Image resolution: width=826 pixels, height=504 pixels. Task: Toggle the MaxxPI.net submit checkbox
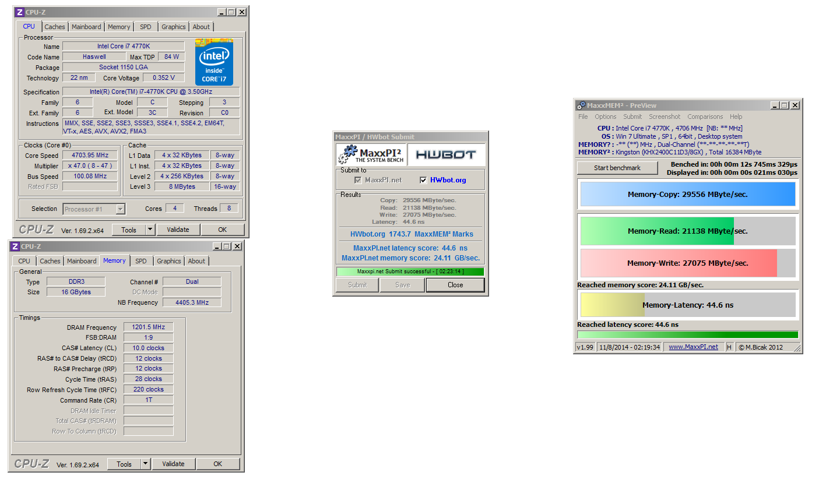tap(358, 180)
